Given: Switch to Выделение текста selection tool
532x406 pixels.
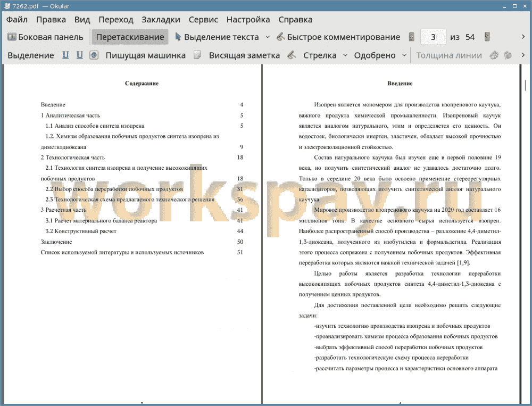Looking at the screenshot, I should point(217,37).
